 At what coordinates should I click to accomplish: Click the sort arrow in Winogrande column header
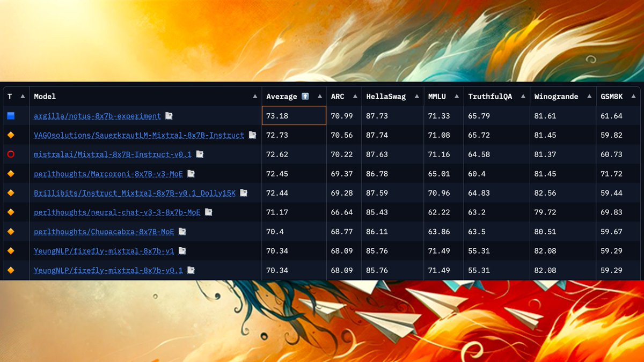pos(589,97)
